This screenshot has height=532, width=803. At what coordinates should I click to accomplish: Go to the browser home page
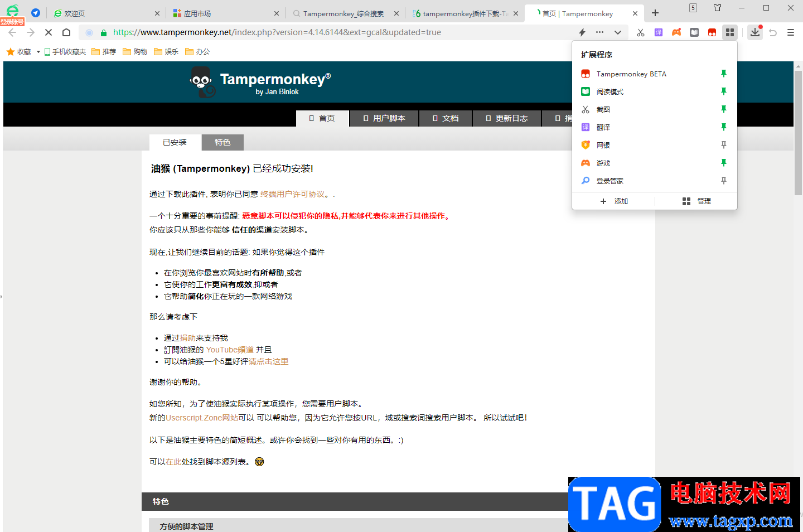[66, 32]
